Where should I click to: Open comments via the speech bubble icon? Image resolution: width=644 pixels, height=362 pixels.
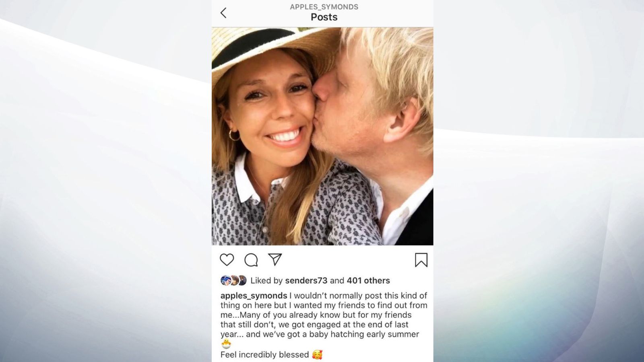tap(251, 260)
